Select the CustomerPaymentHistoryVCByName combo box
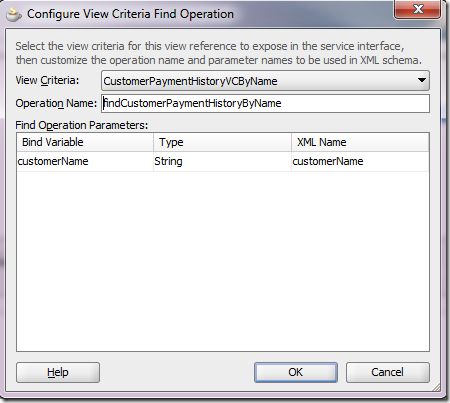 (x=265, y=81)
